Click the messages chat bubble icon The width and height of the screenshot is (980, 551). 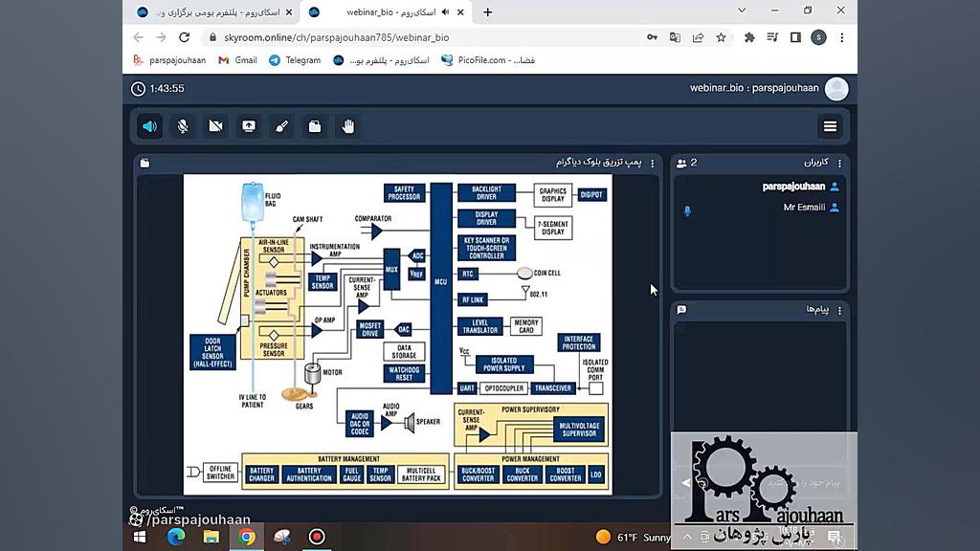pyautogui.click(x=681, y=310)
